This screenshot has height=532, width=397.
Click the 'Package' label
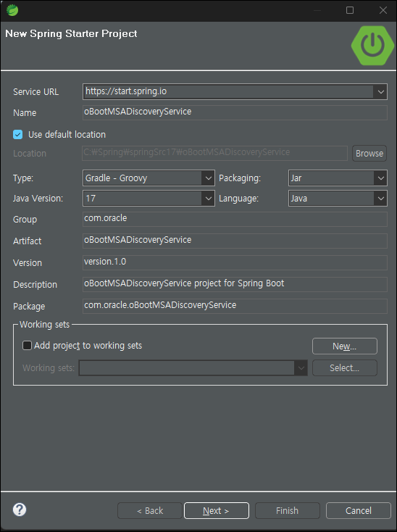[x=29, y=307]
